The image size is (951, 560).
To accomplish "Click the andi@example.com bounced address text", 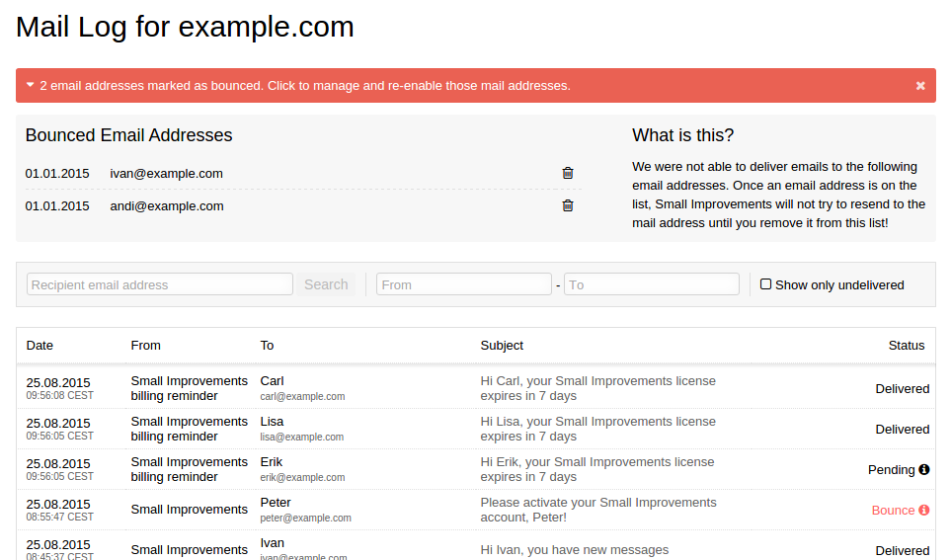I will (167, 206).
